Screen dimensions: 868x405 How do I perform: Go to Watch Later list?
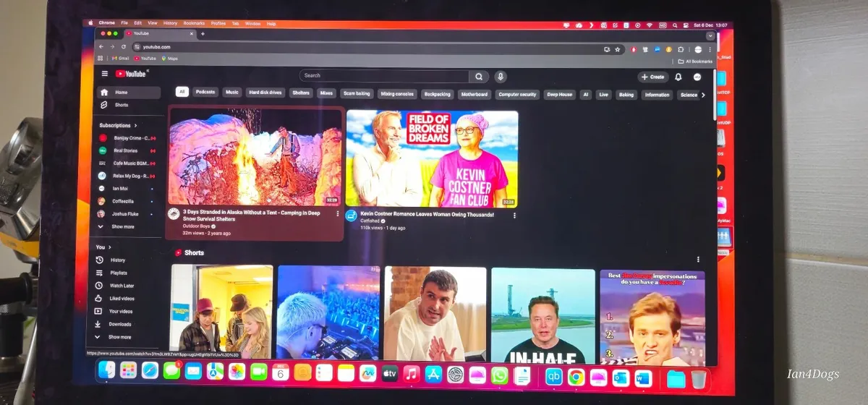click(x=122, y=286)
